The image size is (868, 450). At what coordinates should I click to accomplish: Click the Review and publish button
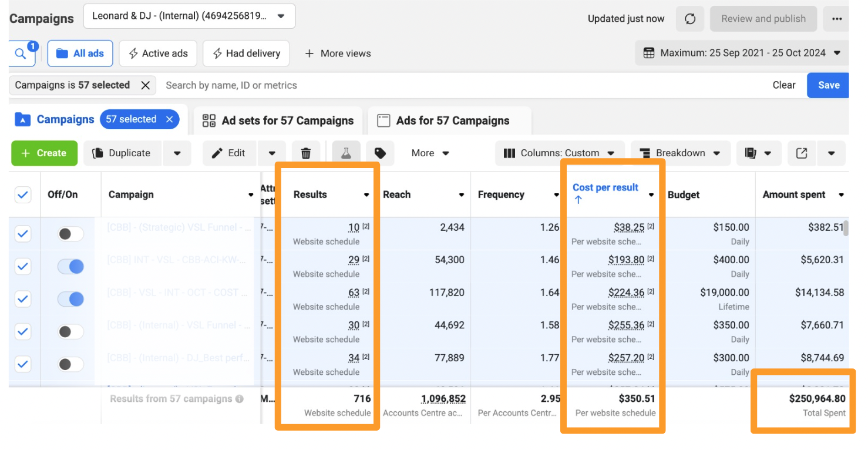point(763,19)
